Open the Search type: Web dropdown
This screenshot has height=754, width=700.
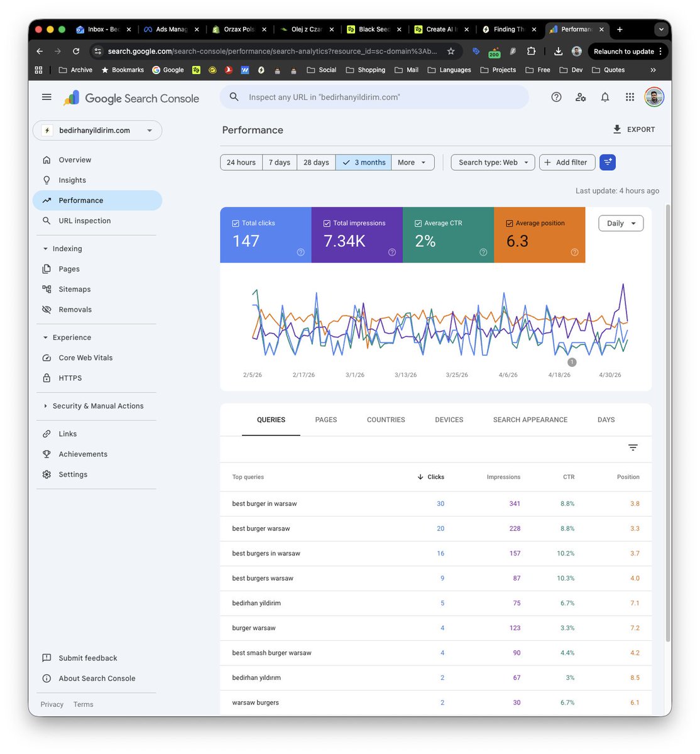pos(493,162)
